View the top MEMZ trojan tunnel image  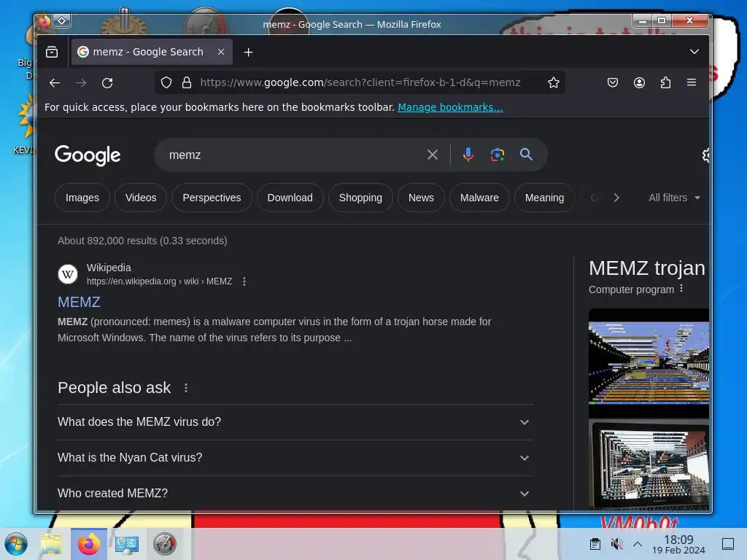649,363
